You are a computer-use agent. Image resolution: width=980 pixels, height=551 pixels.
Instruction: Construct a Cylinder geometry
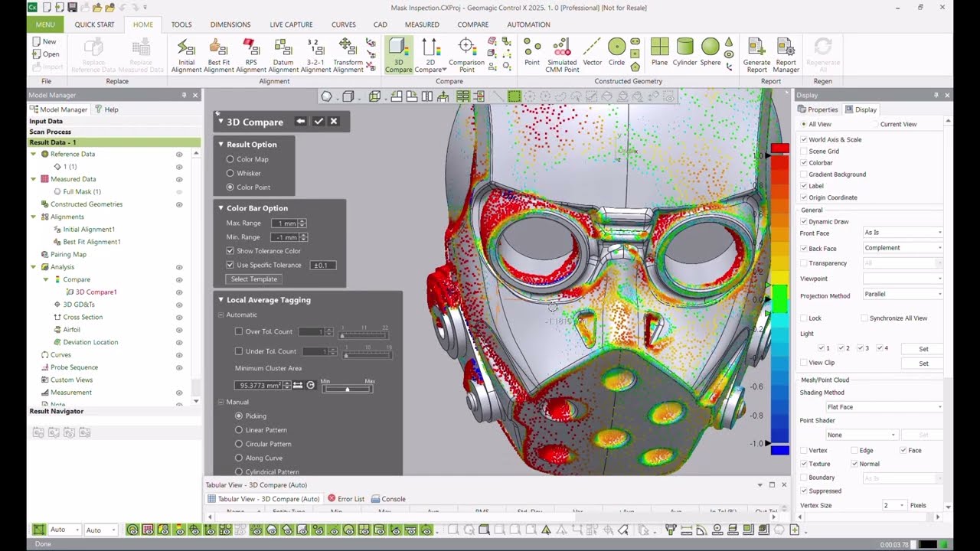coord(684,52)
